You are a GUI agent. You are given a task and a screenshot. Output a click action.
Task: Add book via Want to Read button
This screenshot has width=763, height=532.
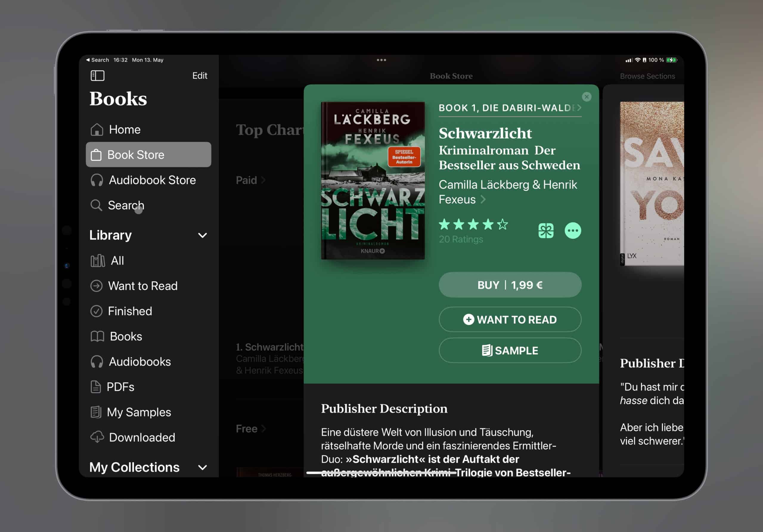[510, 319]
